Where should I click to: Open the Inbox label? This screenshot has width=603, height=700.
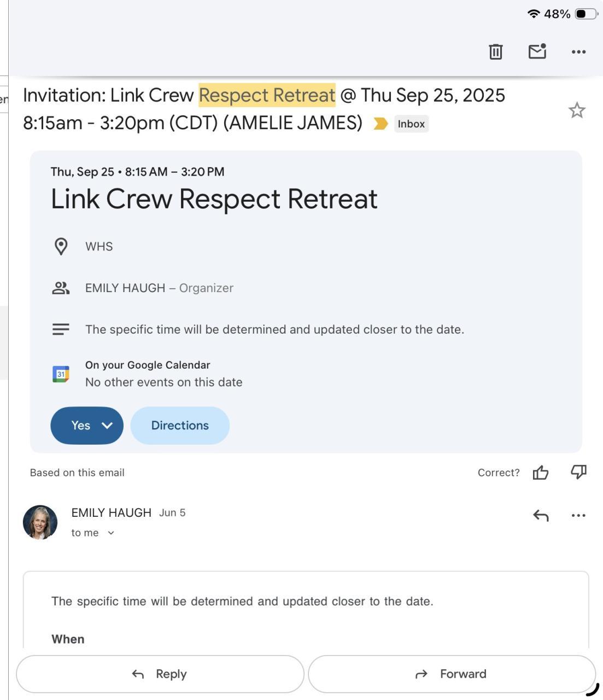(411, 124)
